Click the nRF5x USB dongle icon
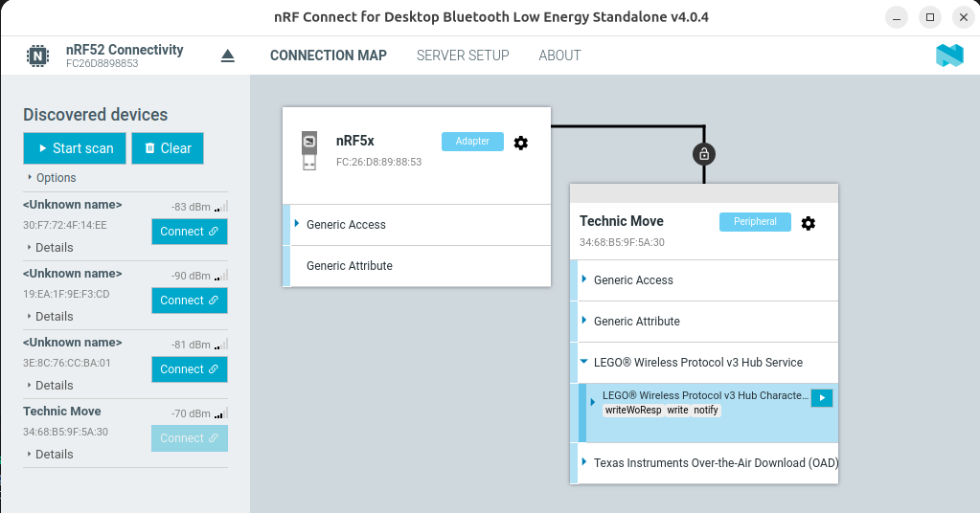The image size is (980, 513). pos(308,150)
